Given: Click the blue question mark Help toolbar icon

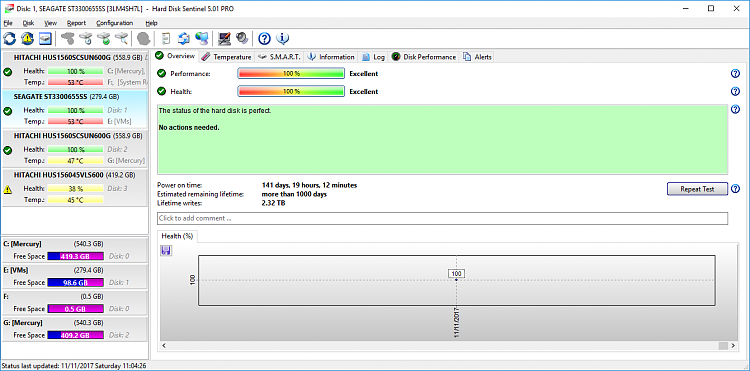Looking at the screenshot, I should pyautogui.click(x=265, y=38).
